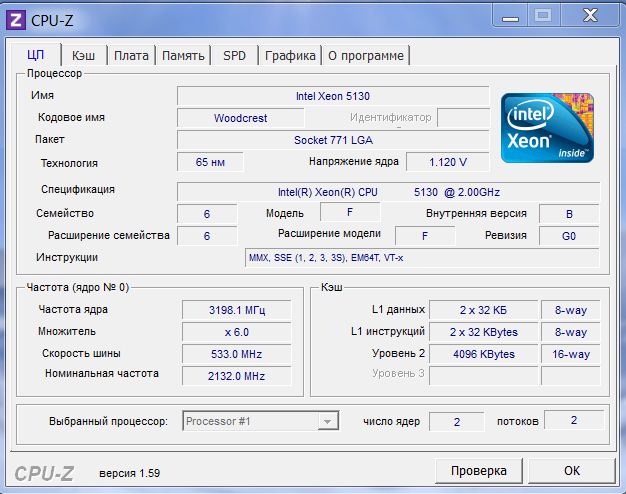Click the Проверка button
This screenshot has height=494, width=626.
click(479, 471)
